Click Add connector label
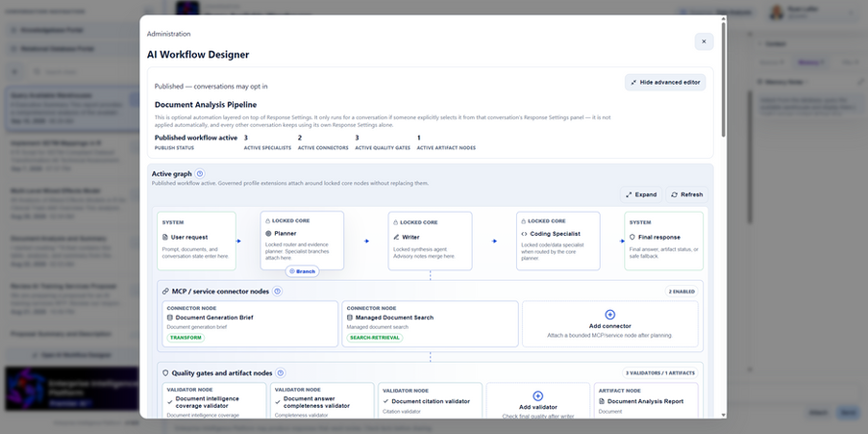This screenshot has height=434, width=868. pos(610,326)
